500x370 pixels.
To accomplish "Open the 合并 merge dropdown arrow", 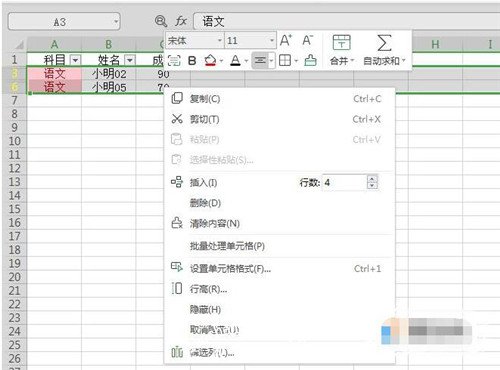I will (x=352, y=61).
